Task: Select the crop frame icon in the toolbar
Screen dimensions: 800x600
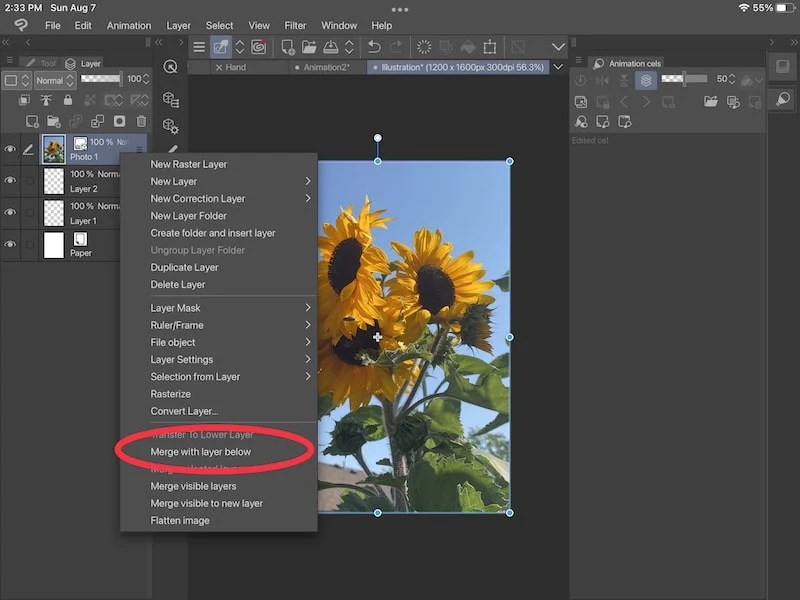Action: point(490,47)
